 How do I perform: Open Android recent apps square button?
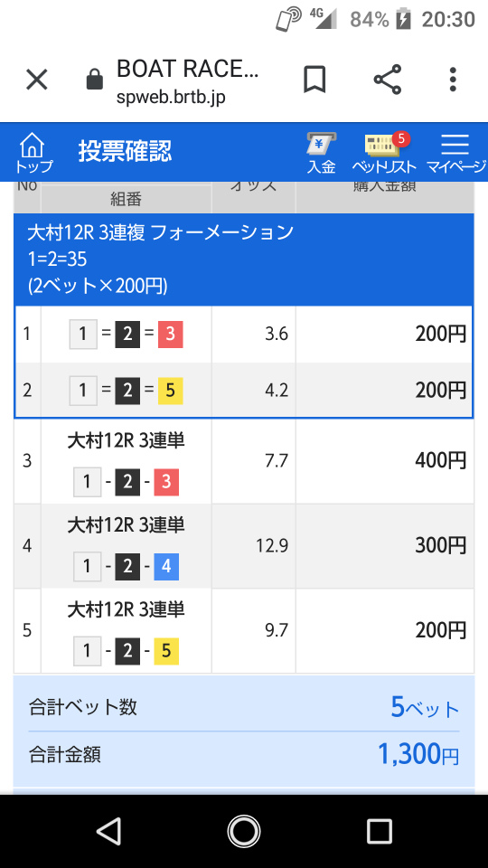click(379, 831)
